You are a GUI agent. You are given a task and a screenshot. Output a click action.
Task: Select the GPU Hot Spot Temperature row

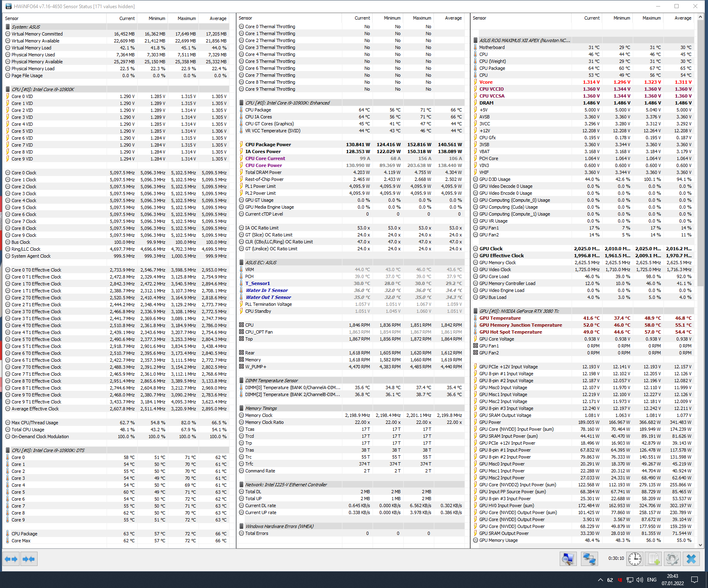tap(583, 332)
